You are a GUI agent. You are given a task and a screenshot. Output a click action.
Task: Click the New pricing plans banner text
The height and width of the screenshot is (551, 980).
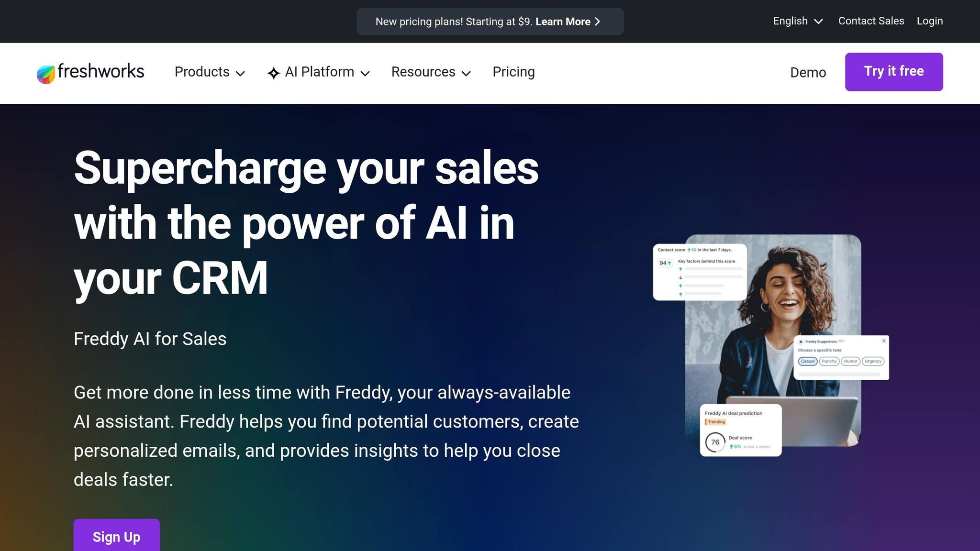(x=454, y=22)
